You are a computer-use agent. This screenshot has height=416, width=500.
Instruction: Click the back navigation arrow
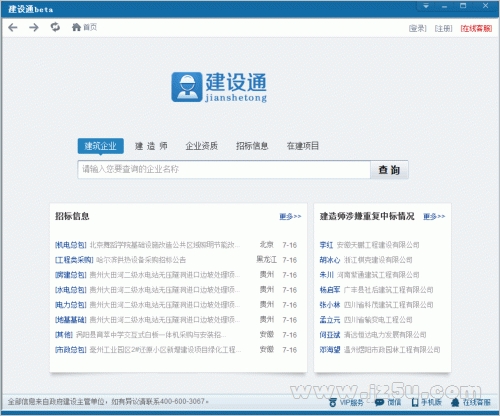13,27
